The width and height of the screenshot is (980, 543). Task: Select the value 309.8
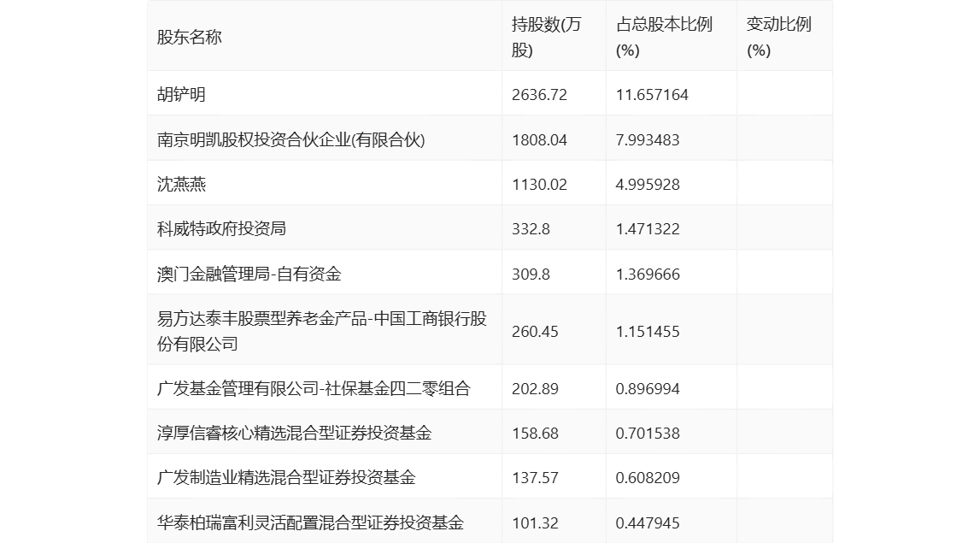click(531, 274)
